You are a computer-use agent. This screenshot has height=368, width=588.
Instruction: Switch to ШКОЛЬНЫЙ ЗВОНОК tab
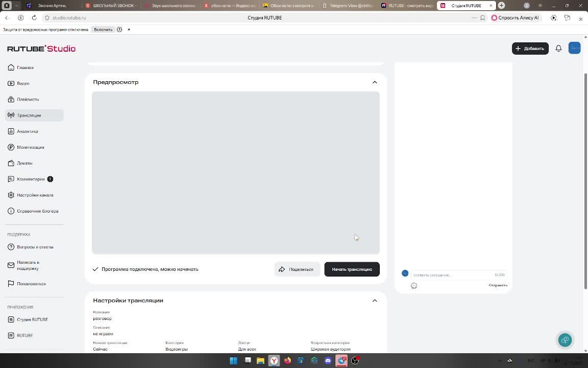pyautogui.click(x=111, y=6)
